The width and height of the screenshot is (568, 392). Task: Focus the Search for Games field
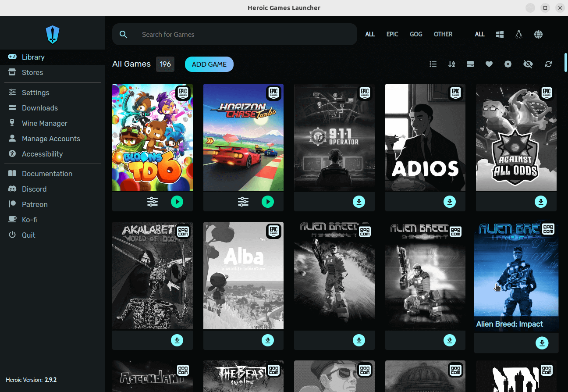coord(234,34)
